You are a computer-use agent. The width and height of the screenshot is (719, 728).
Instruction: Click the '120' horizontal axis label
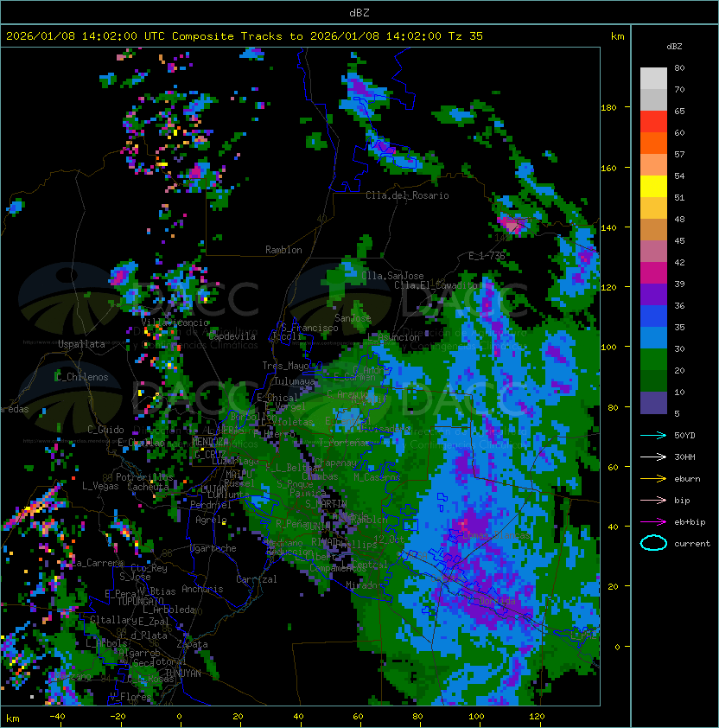537,717
